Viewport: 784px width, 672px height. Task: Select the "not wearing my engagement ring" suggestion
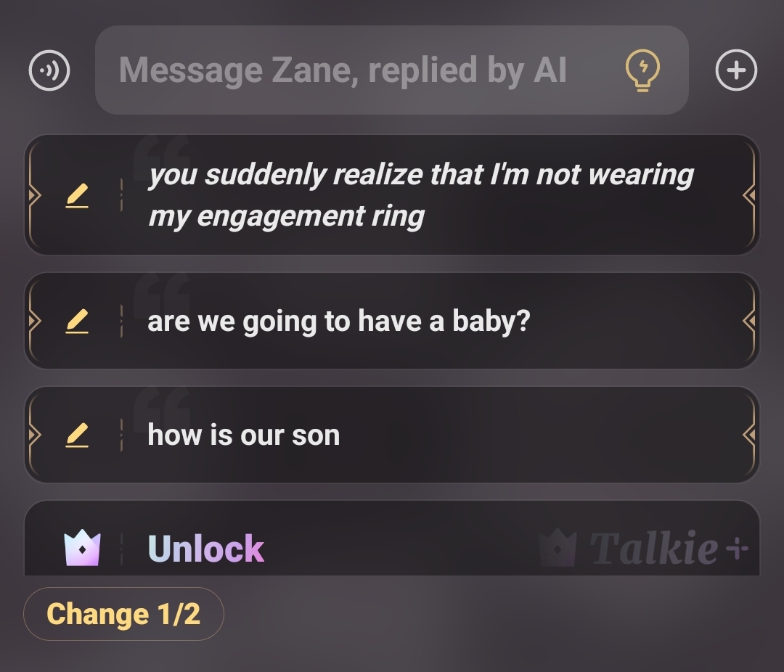(x=421, y=195)
